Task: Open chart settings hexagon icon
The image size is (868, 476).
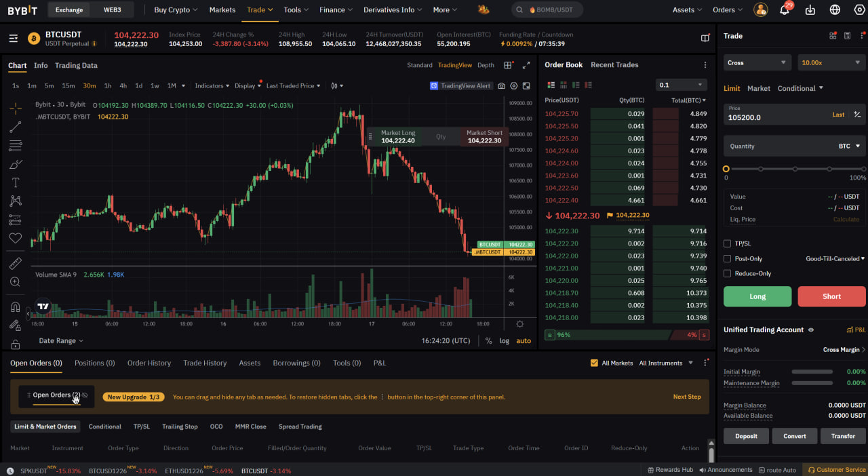Action: (514, 86)
